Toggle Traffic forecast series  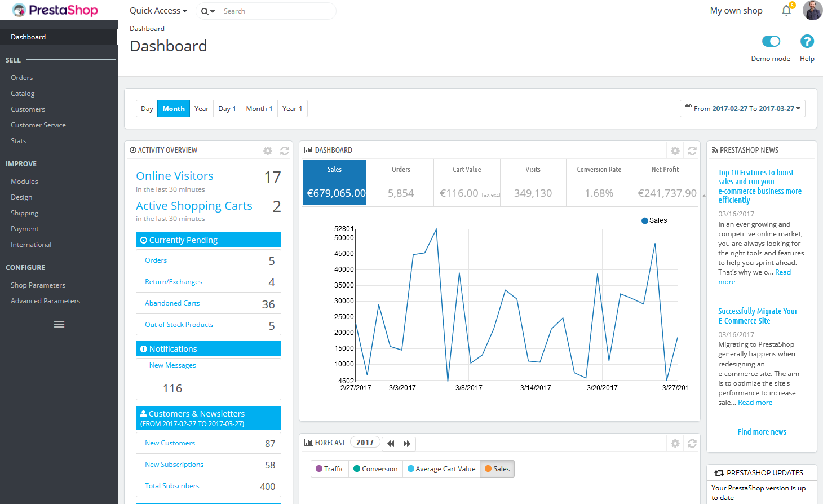point(330,469)
